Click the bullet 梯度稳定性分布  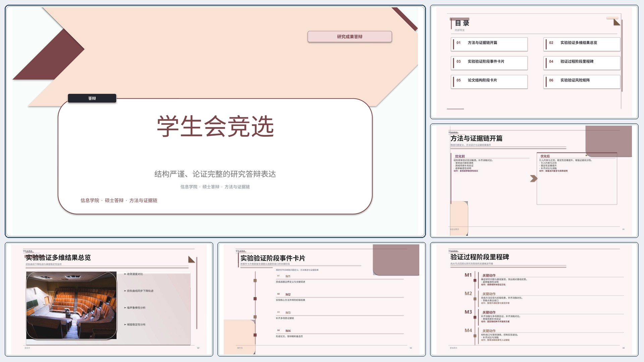[135, 324]
